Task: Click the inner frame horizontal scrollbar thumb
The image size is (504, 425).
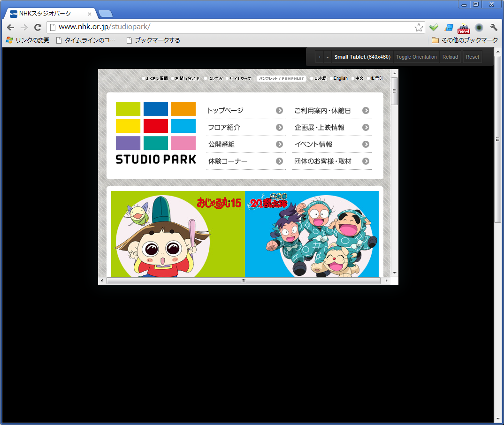Action: pos(244,281)
